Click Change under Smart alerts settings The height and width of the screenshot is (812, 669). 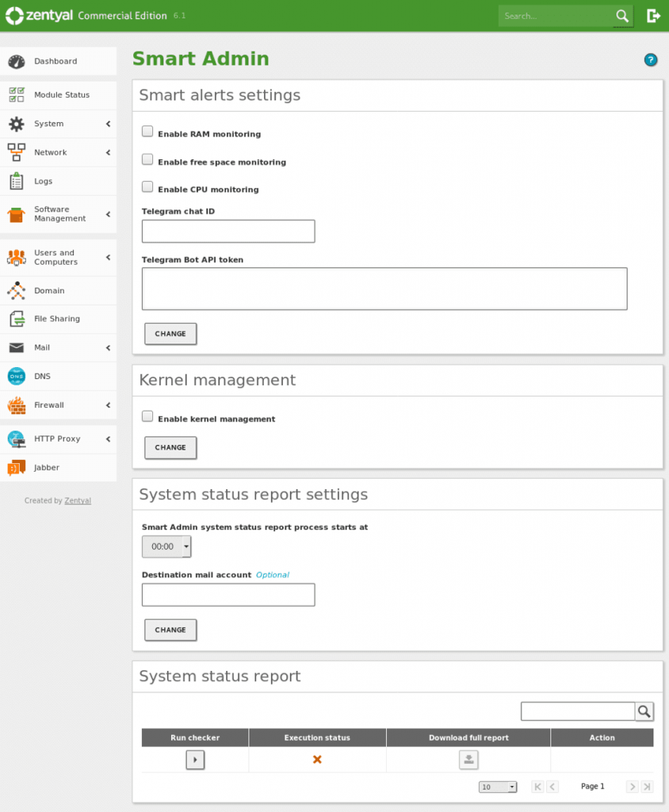(x=170, y=334)
